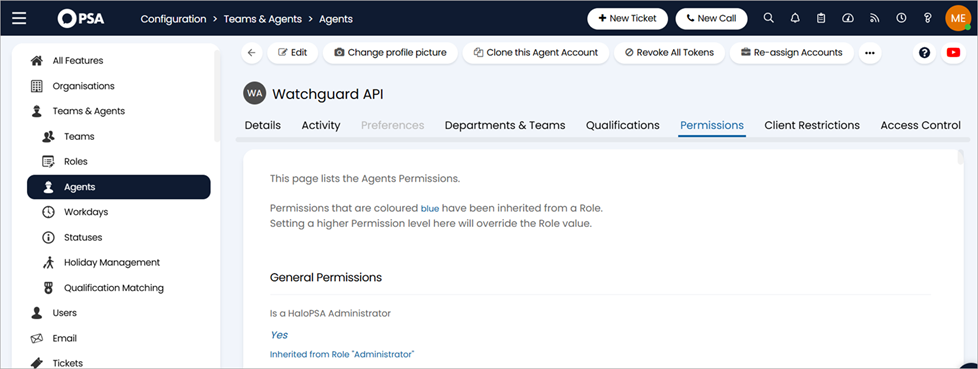978x369 pixels.
Task: Open the RSS feed icon
Action: (x=874, y=18)
